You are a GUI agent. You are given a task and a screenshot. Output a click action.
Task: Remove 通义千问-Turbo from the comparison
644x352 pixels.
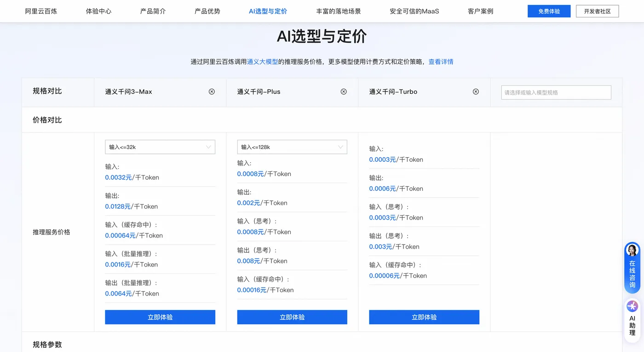[x=476, y=91]
